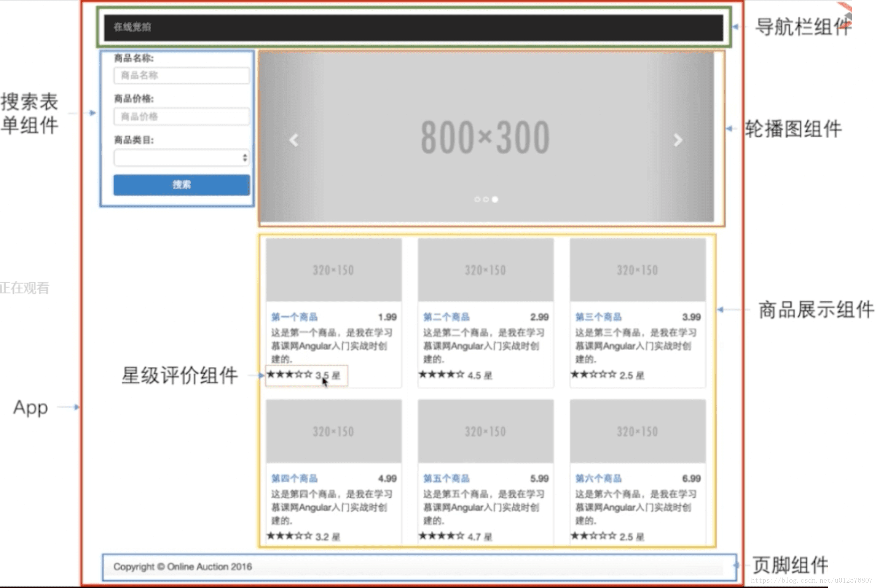Select the third carousel indicator dot

(x=495, y=199)
